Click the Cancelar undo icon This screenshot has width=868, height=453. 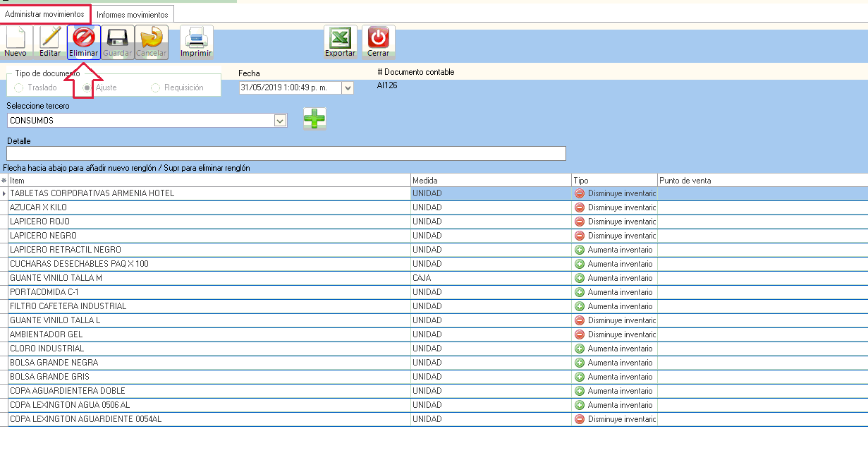pyautogui.click(x=151, y=42)
